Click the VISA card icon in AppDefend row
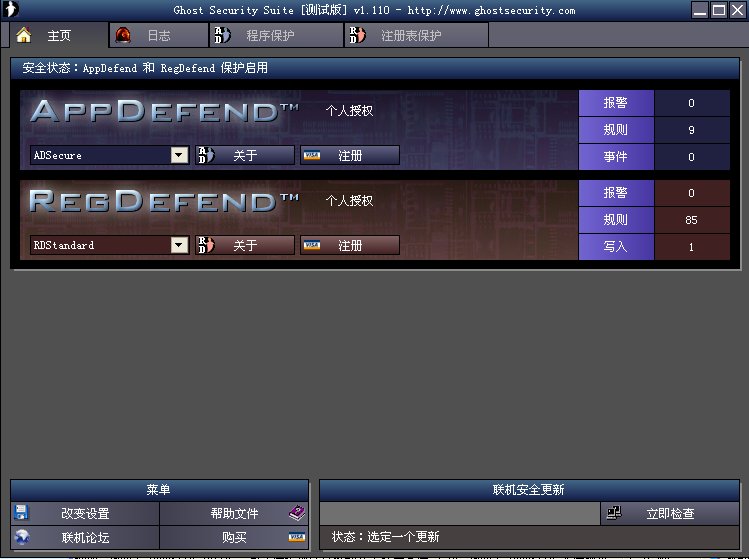Viewport: 749px width, 559px height. point(312,155)
